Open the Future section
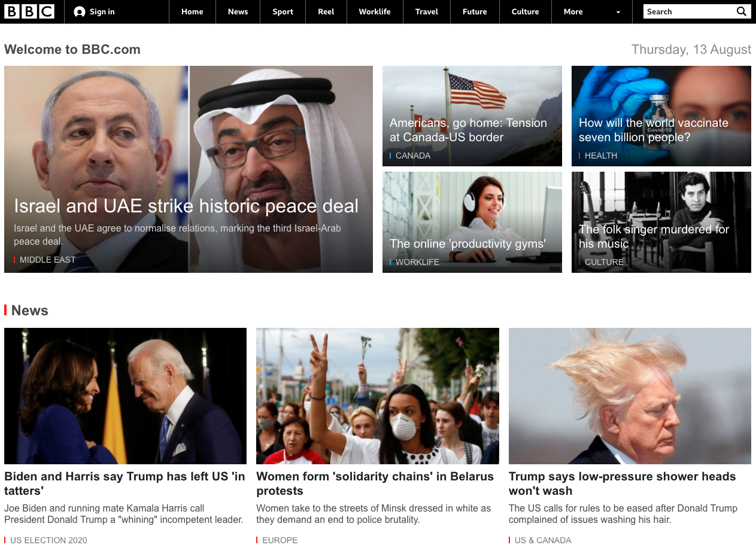756x557 pixels. click(x=475, y=11)
